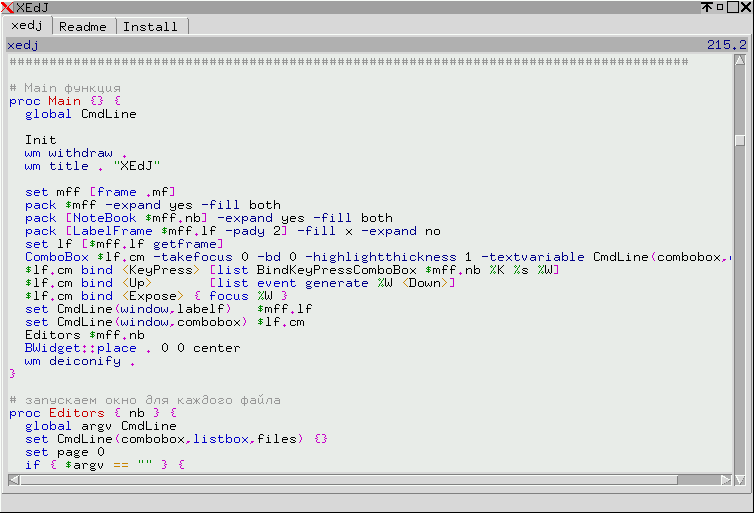
Task: Click the stay-on-top arrow icon in title bar
Action: 707,8
